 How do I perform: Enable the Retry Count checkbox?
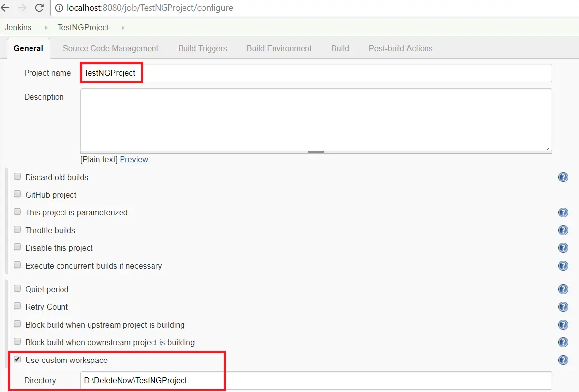pyautogui.click(x=17, y=306)
